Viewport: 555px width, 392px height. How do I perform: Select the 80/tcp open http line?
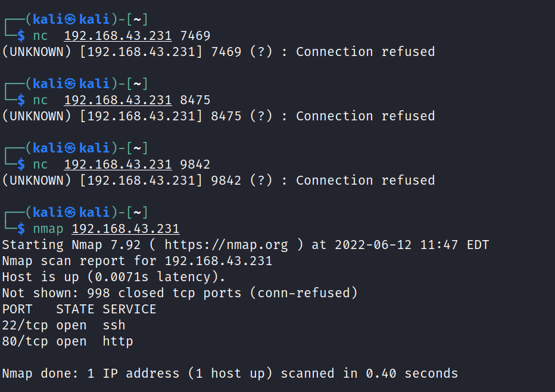pos(67,341)
